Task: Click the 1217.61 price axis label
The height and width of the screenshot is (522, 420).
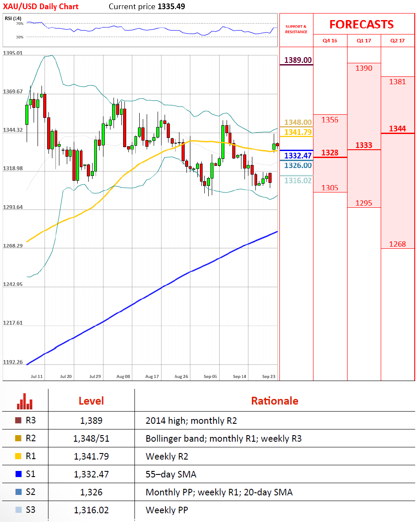Action: (13, 323)
